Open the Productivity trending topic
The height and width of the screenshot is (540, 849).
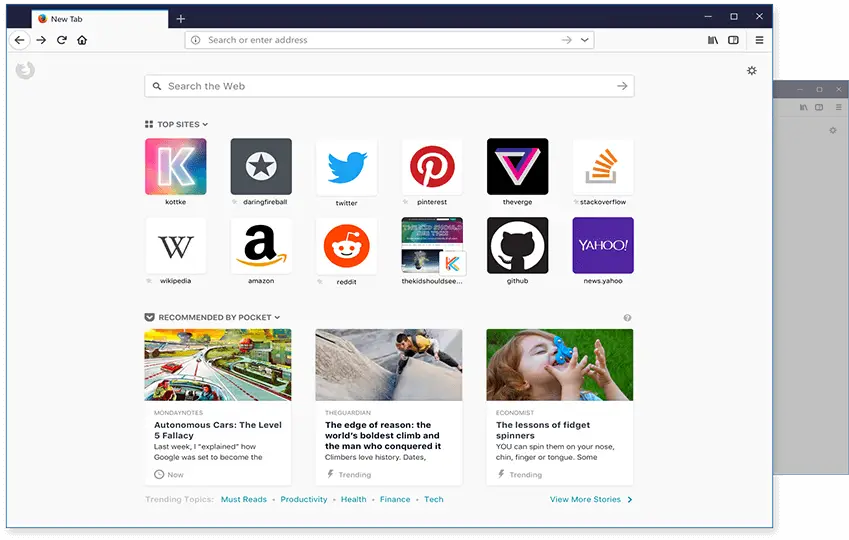[304, 499]
